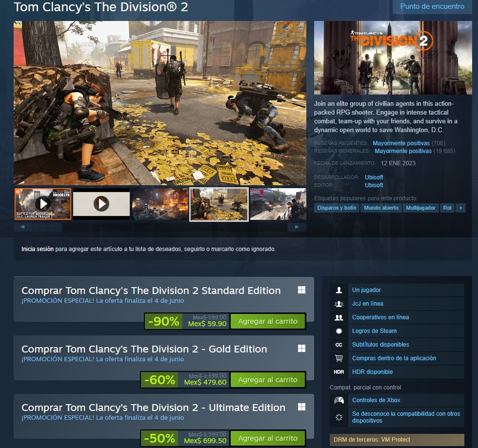Click the shopping cart in-app purchases icon
This screenshot has height=448, width=478.
click(x=339, y=358)
